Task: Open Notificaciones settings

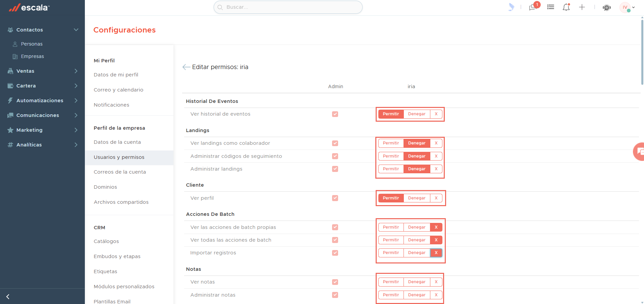Action: click(111, 105)
